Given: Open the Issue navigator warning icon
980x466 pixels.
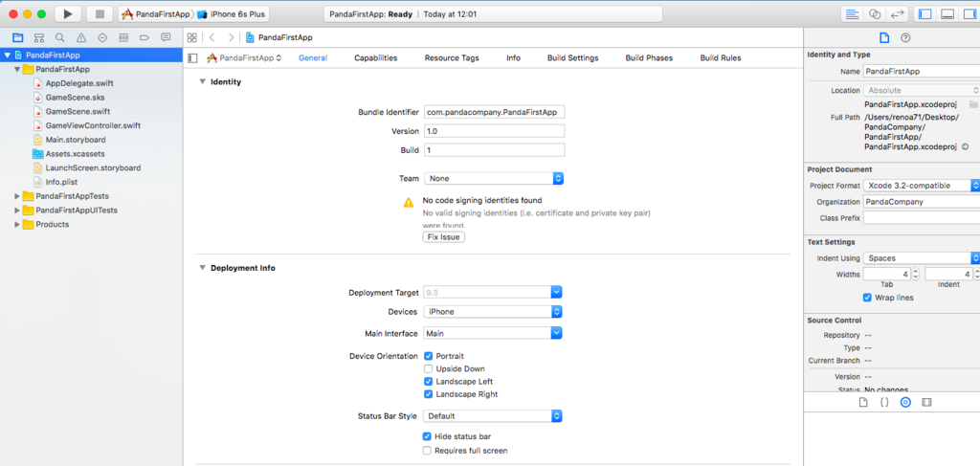Looking at the screenshot, I should 81,37.
